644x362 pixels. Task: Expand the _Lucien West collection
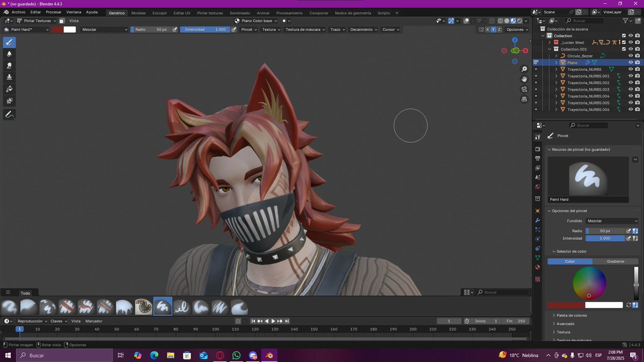(x=550, y=42)
